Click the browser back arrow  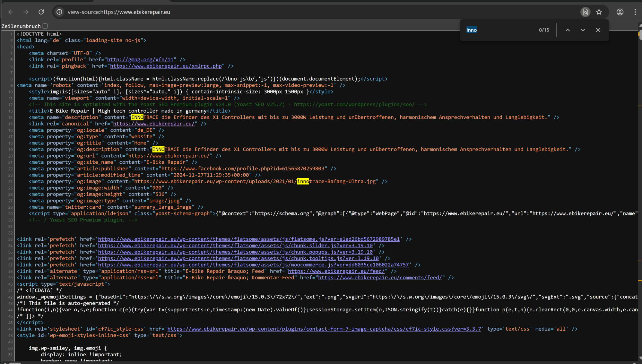click(x=11, y=12)
